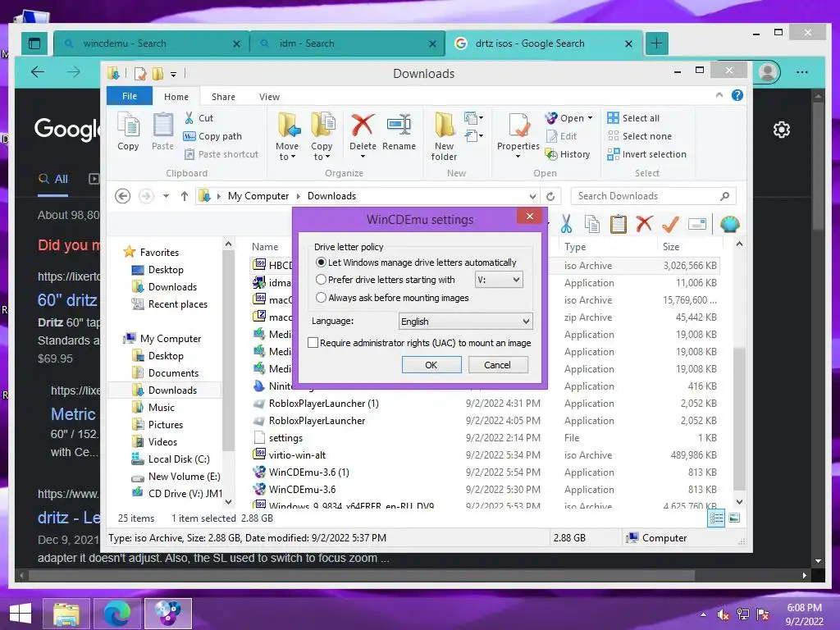Open the Language English dropdown
Viewport: 840px width, 630px height.
point(466,322)
